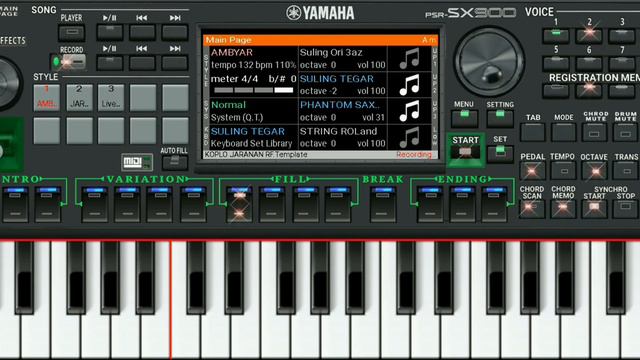Select the UP2 SULING TEGAR note icon
Screen dimensions: 640x360
click(x=409, y=84)
